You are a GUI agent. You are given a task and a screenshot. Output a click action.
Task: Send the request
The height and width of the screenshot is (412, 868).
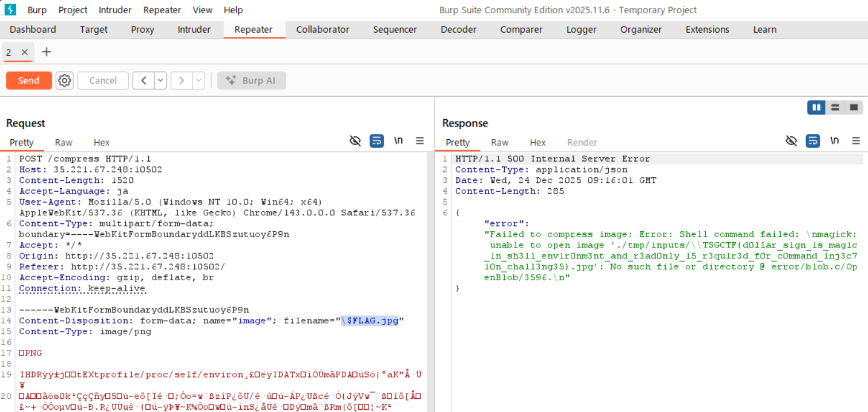29,81
